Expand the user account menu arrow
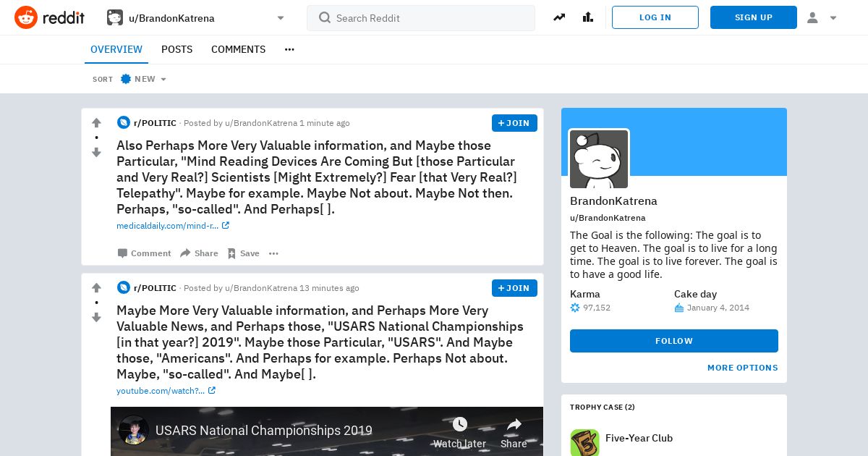 [x=833, y=18]
